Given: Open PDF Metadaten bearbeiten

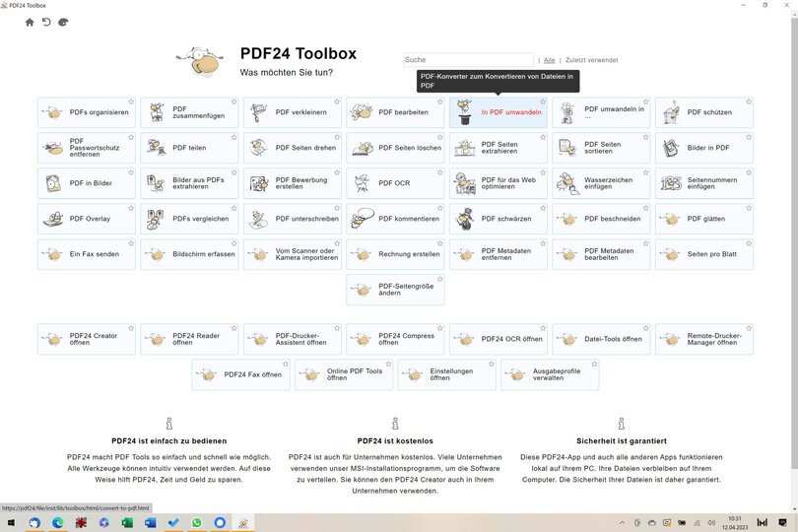Looking at the screenshot, I should (x=601, y=254).
